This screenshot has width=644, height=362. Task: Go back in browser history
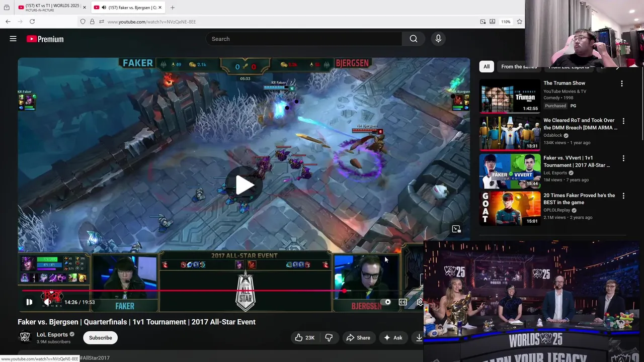coord(8,22)
